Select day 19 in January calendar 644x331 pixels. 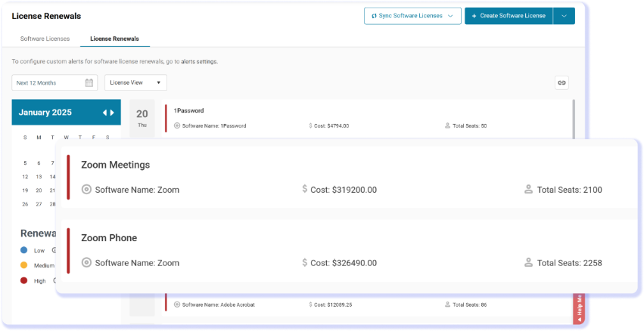coord(25,190)
